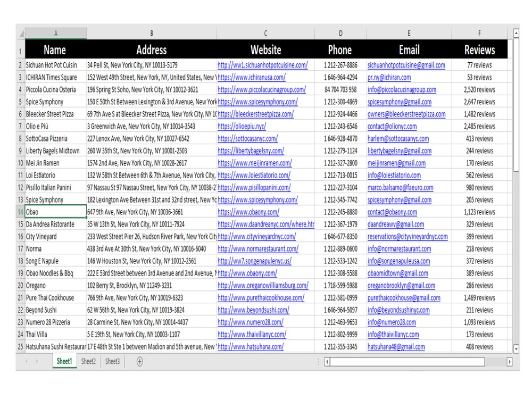Select the cell 'Numero 28 Pizzeria'
The image size is (532, 399).
56,322
